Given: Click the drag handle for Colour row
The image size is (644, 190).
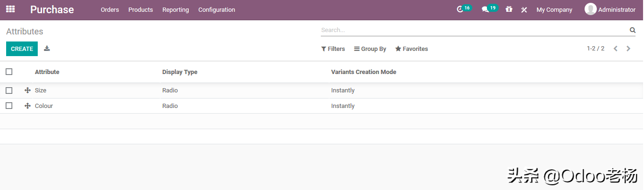Looking at the screenshot, I should coord(27,106).
